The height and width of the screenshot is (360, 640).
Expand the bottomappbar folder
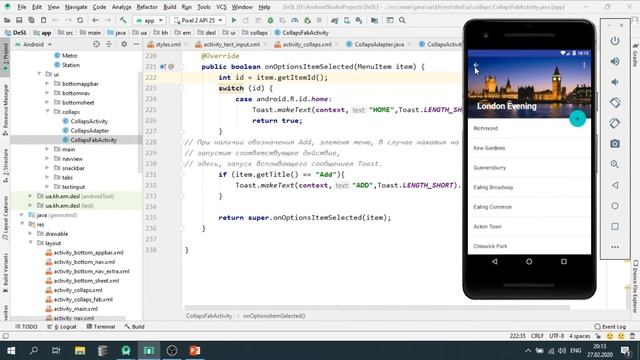click(x=47, y=84)
